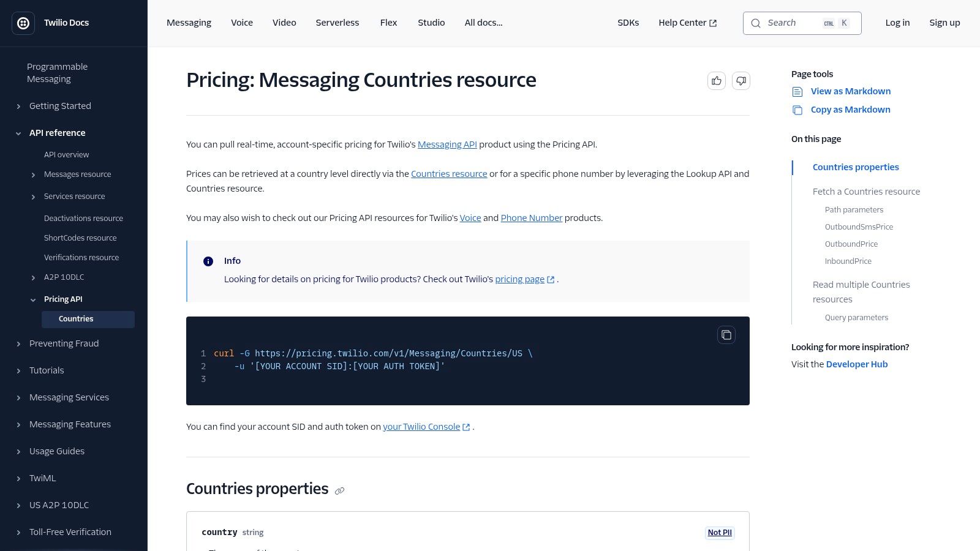Screen dimensions: 980x551
Task: Jump to OutboundSmsPrice in page contents
Action: click(x=859, y=227)
